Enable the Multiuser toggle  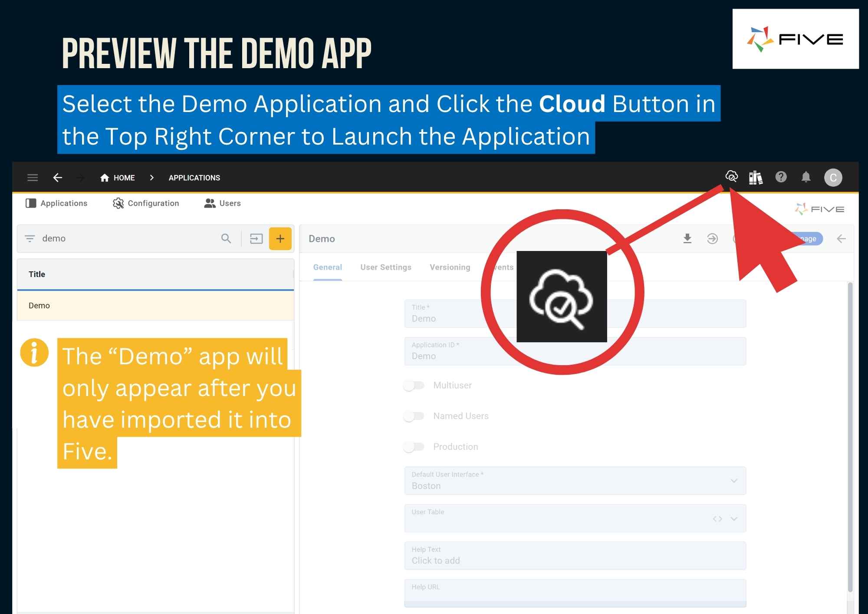coord(414,385)
